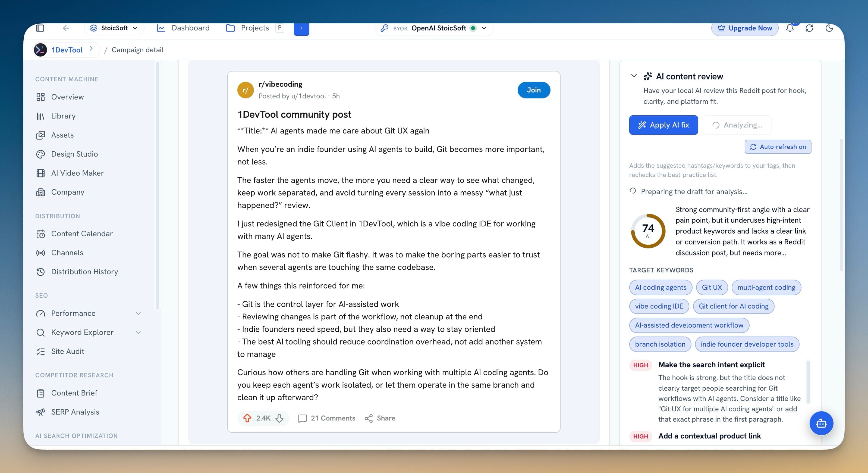Upvote the Reddit post preview
Screen dimensions: 868x473
point(247,418)
